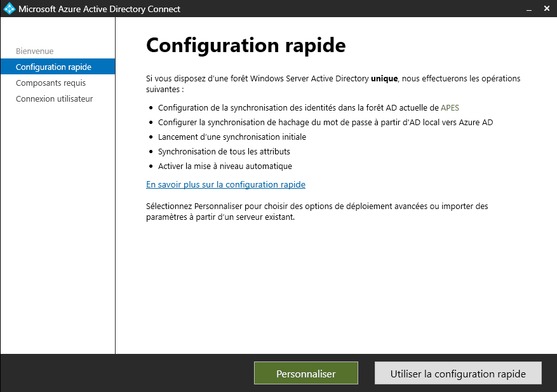Open the Composants requis step
Image resolution: width=557 pixels, height=392 pixels.
point(51,83)
